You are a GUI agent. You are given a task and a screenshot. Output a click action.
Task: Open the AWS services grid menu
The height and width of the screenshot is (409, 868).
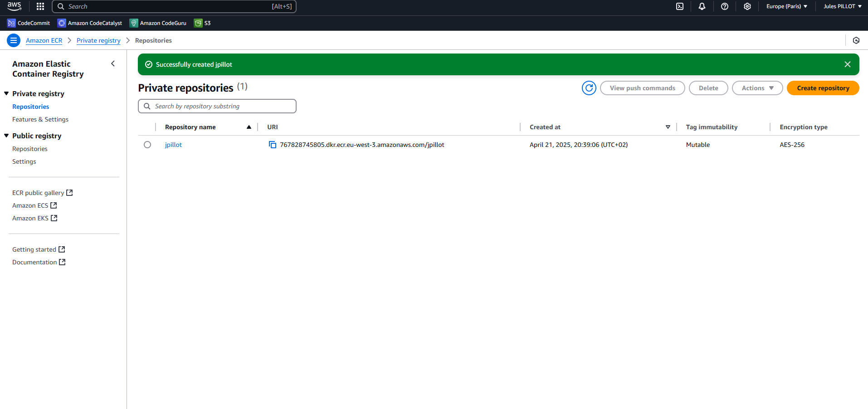click(40, 6)
